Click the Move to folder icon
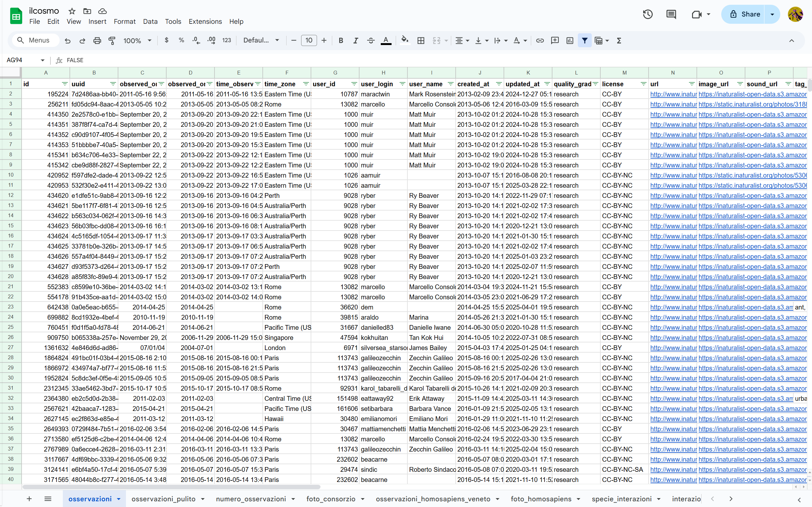The image size is (812, 507). [87, 11]
